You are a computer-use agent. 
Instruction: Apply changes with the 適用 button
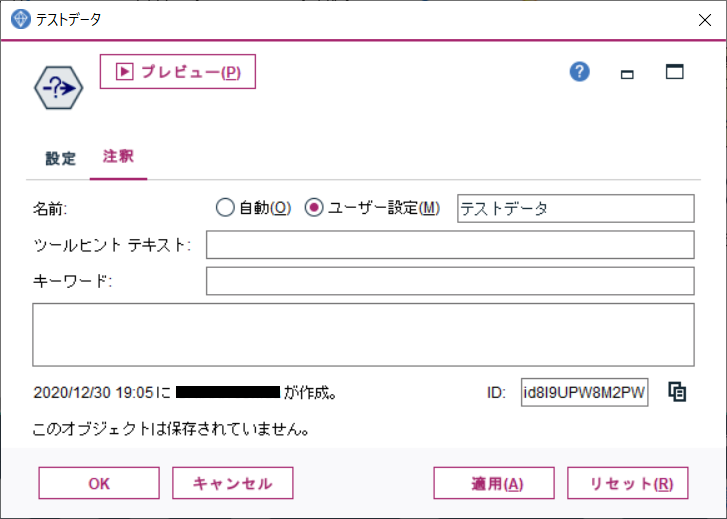[x=494, y=483]
